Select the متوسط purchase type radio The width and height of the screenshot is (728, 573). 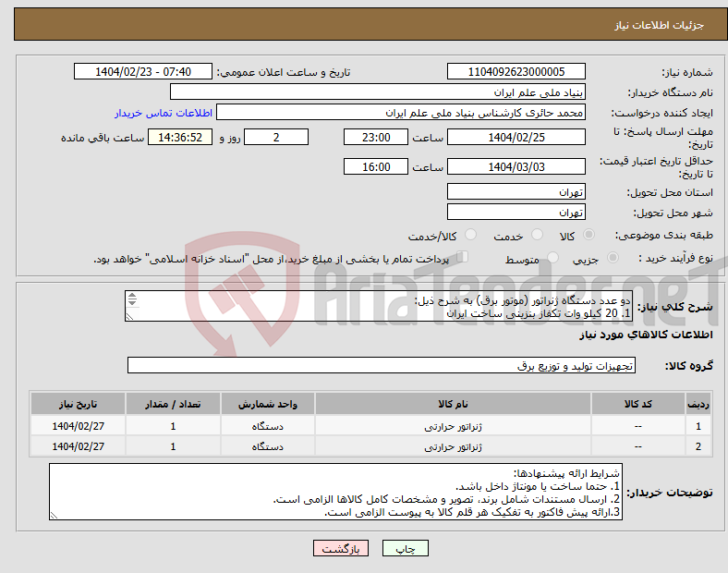point(552,258)
